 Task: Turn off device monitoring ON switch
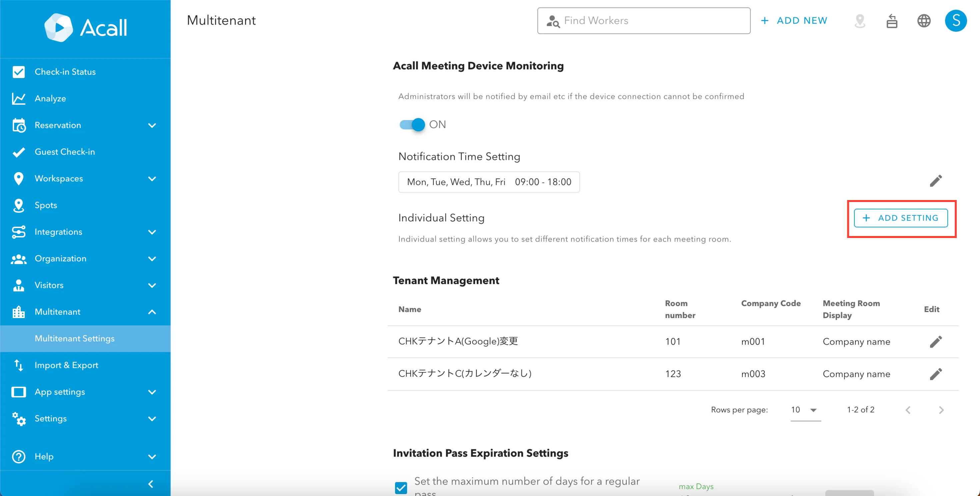point(412,124)
